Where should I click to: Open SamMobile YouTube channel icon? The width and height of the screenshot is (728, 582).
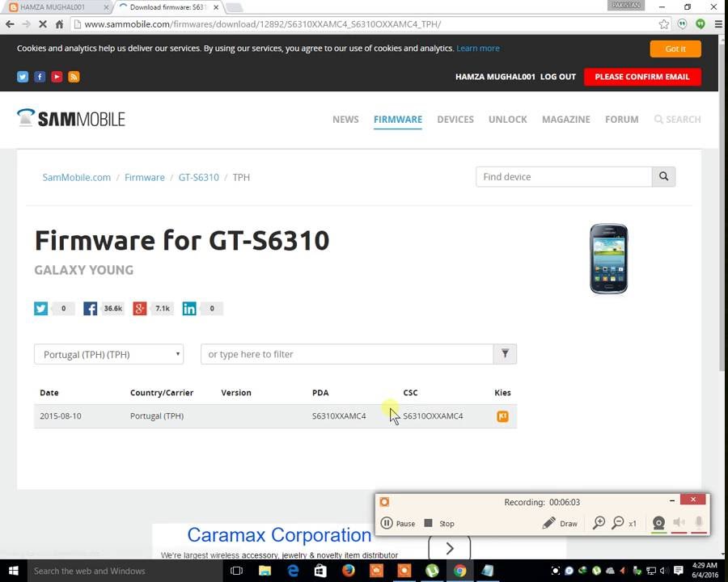click(57, 77)
